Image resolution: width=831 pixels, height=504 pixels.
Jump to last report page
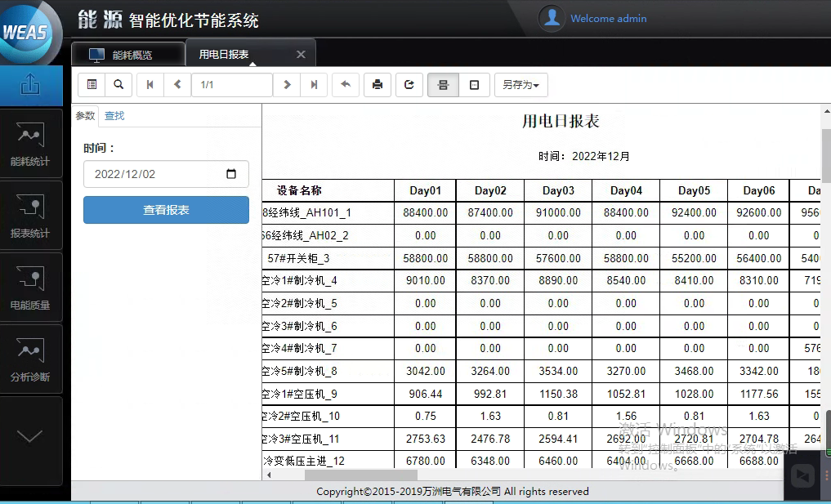click(315, 84)
